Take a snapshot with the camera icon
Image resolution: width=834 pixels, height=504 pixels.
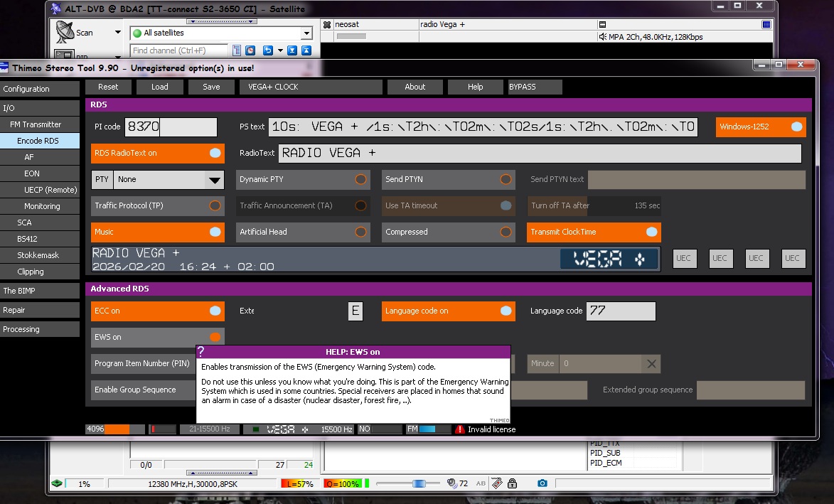point(542,483)
